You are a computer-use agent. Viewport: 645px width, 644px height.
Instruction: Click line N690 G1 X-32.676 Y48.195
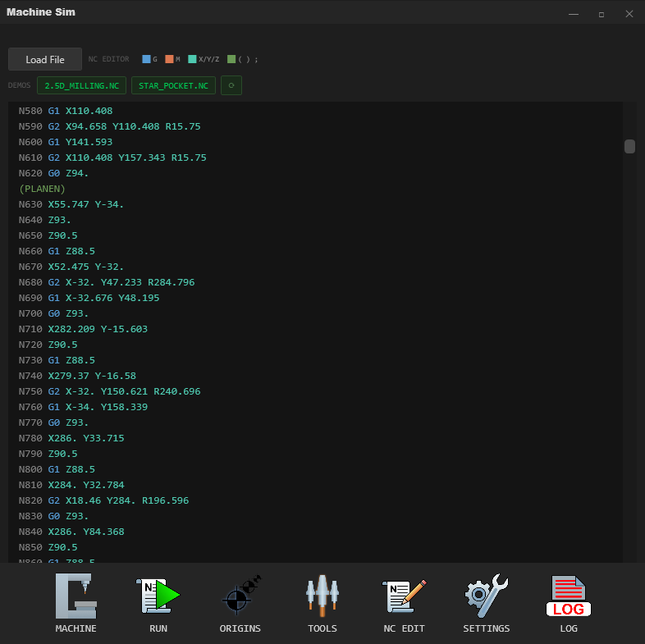(89, 298)
